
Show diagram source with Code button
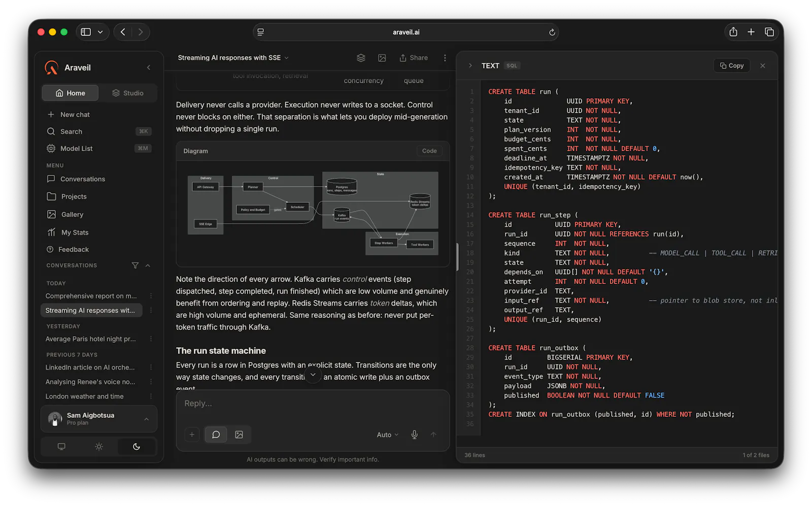coord(429,151)
